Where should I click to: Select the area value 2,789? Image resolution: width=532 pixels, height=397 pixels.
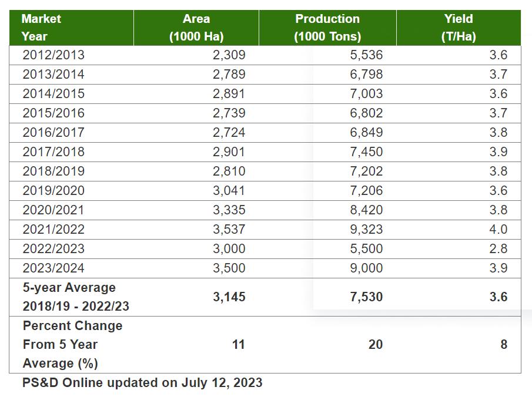[x=229, y=75]
